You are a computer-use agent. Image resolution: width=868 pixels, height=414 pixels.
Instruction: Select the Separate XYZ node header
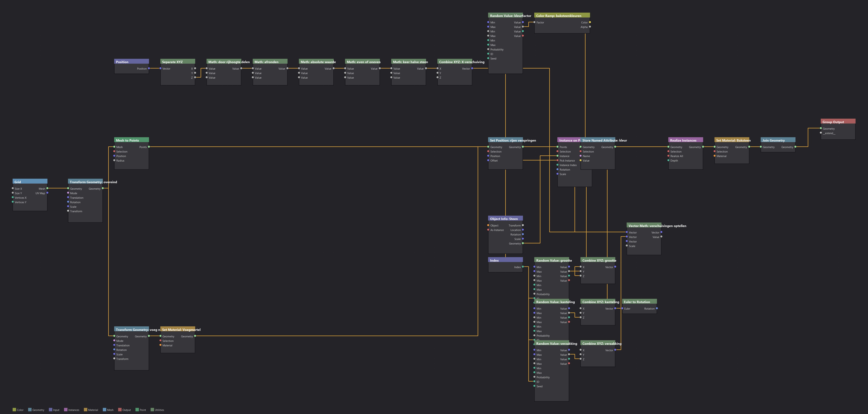(177, 62)
